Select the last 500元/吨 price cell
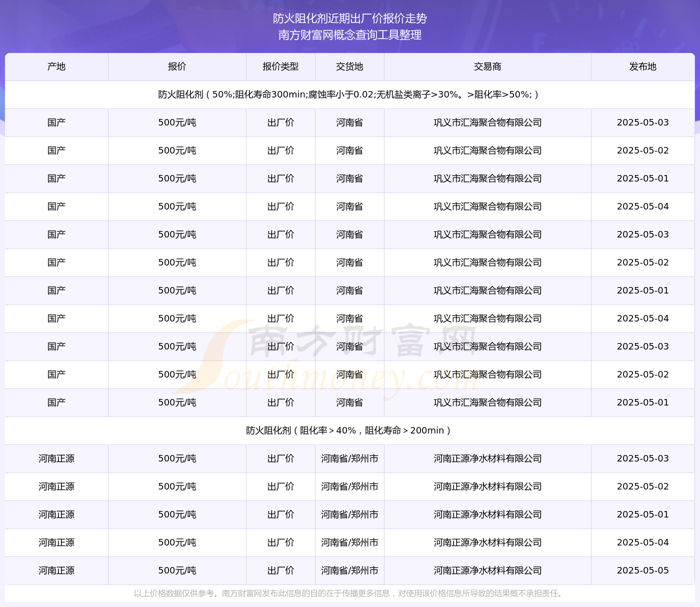The image size is (700, 607). pyautogui.click(x=177, y=570)
